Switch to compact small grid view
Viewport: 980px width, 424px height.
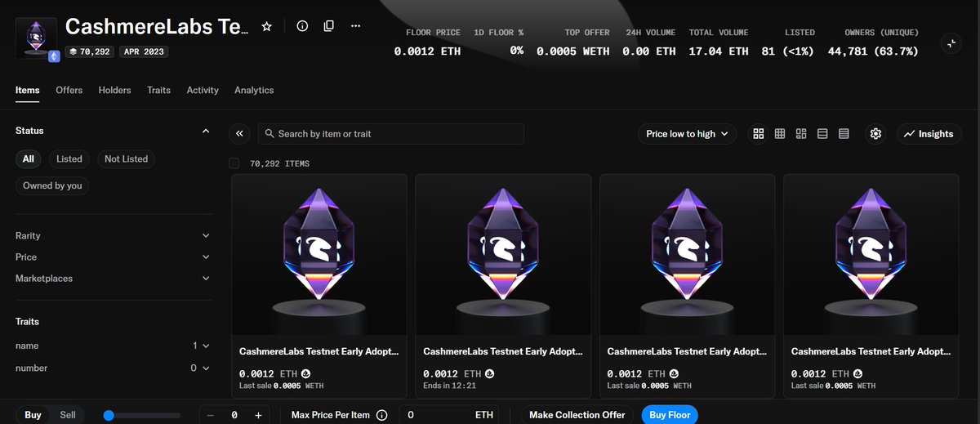point(780,134)
